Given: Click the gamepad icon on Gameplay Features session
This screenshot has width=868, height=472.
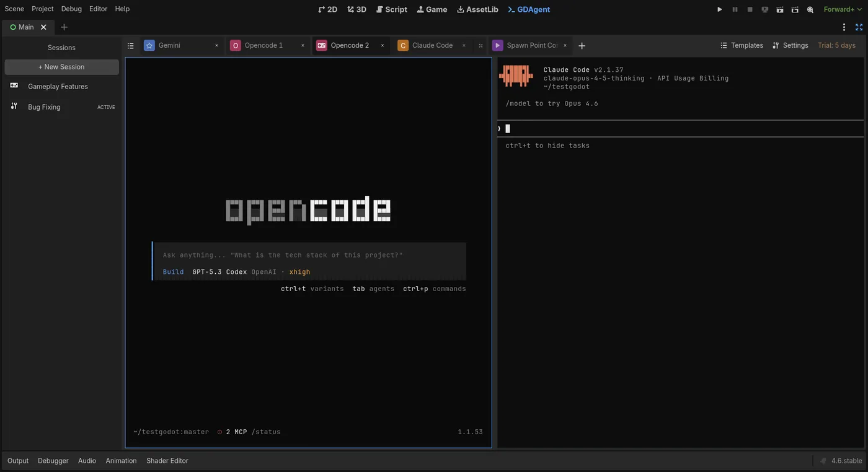Looking at the screenshot, I should (x=14, y=86).
